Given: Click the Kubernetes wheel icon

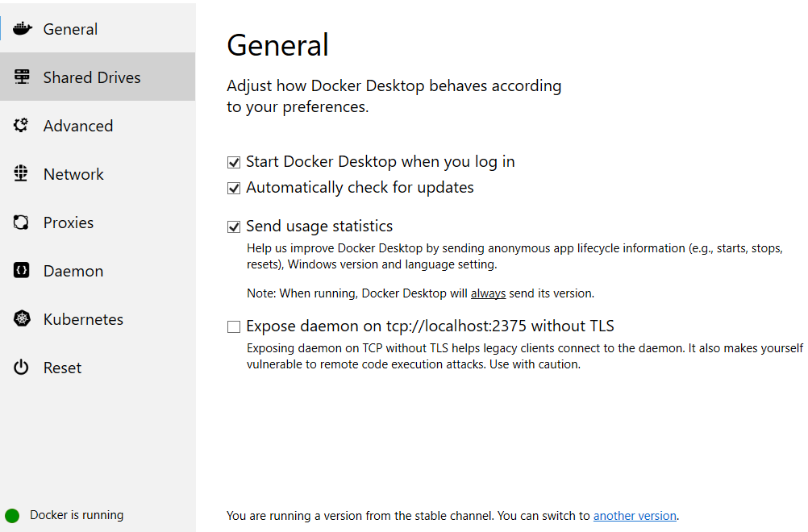Looking at the screenshot, I should [x=22, y=318].
